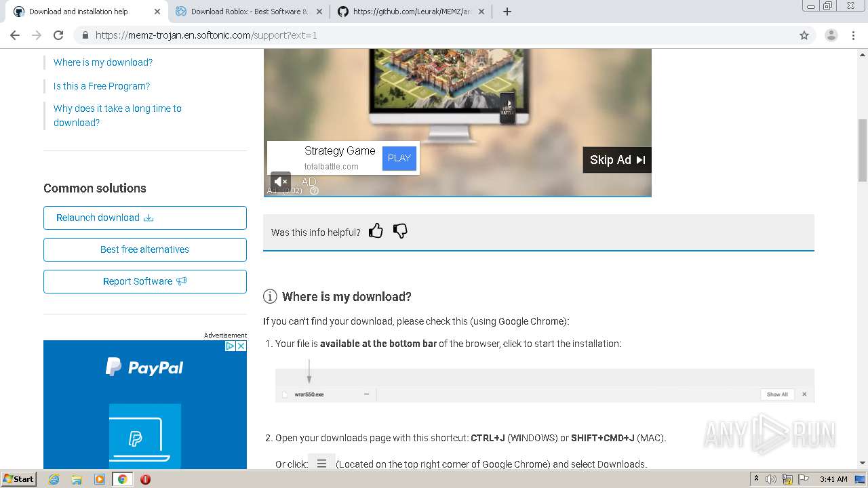Click the download bar example screenshot
This screenshot has width=868, height=488.
(x=545, y=386)
